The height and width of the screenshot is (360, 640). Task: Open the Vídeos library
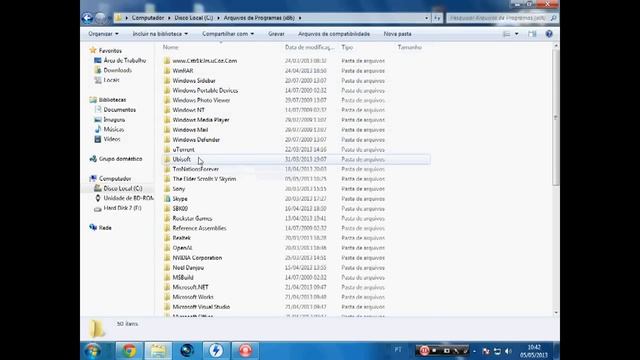(x=112, y=139)
